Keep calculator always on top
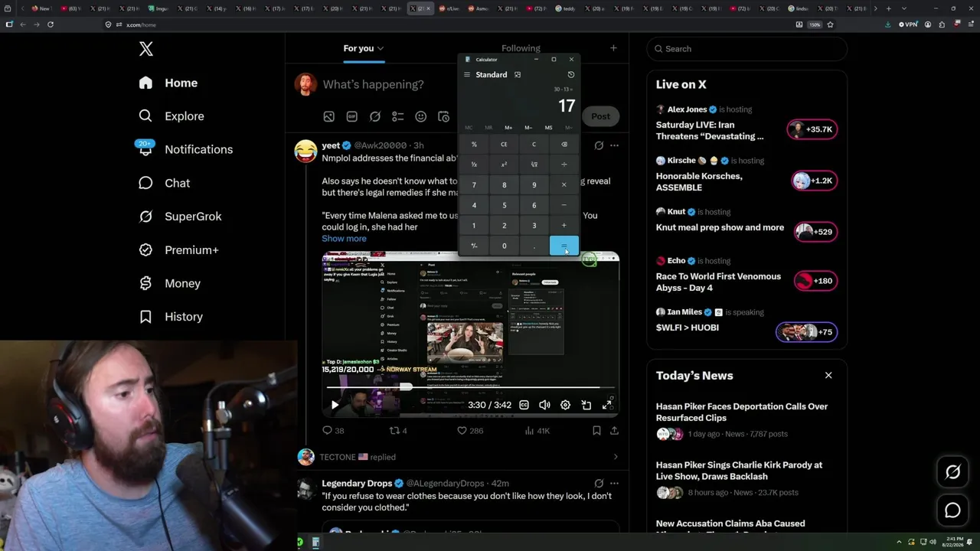Image resolution: width=980 pixels, height=551 pixels. pyautogui.click(x=518, y=75)
